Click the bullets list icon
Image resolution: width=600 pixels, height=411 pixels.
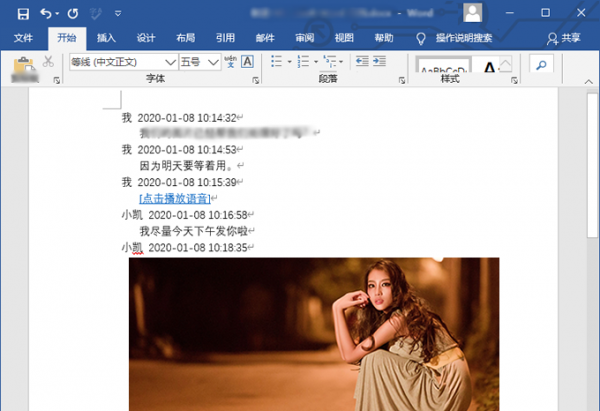tap(277, 61)
